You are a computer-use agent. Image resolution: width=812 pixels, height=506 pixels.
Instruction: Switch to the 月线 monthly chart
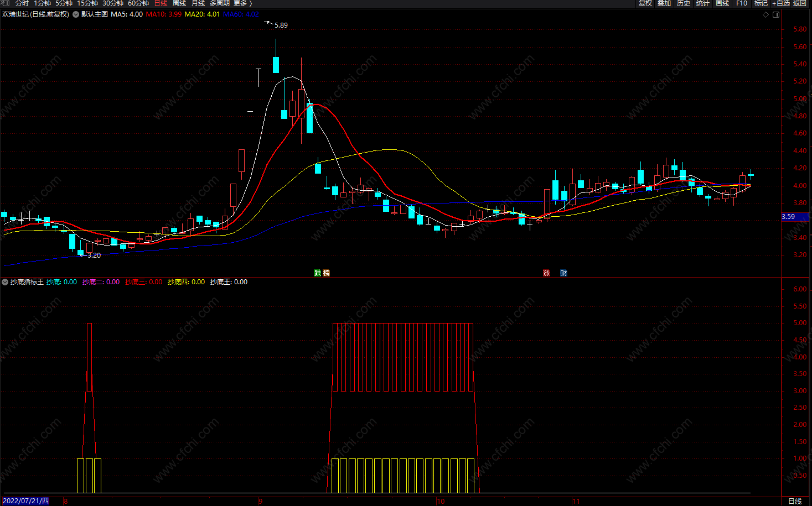pyautogui.click(x=198, y=3)
